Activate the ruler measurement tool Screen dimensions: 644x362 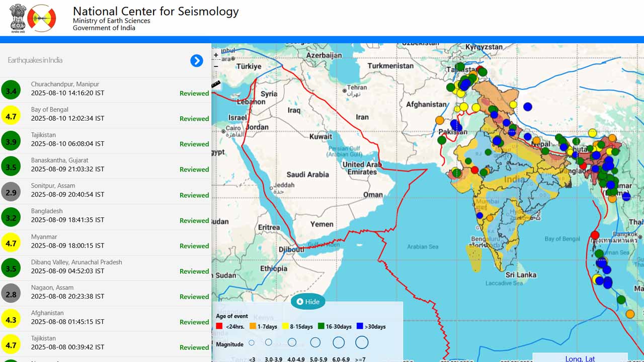(216, 84)
